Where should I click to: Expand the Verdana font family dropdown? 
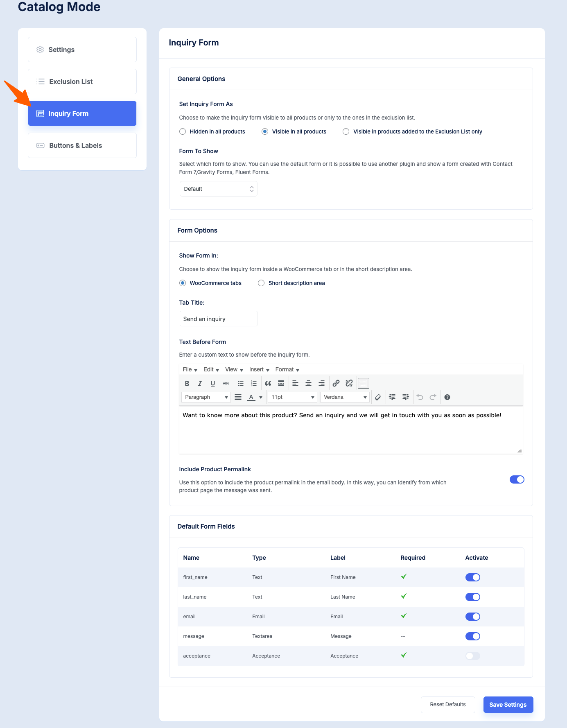click(x=345, y=397)
